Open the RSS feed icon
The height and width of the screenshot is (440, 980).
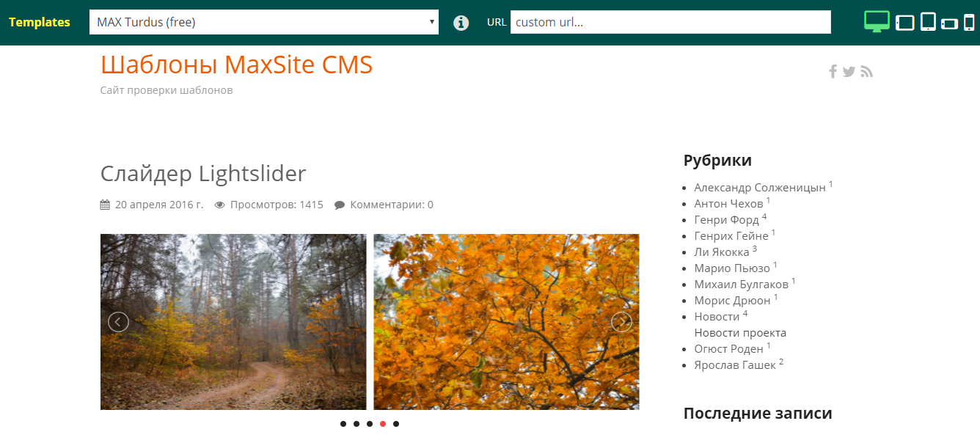pyautogui.click(x=867, y=71)
